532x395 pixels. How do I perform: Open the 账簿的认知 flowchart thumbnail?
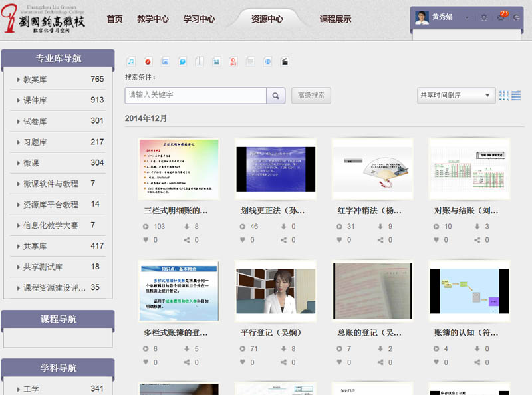point(469,291)
